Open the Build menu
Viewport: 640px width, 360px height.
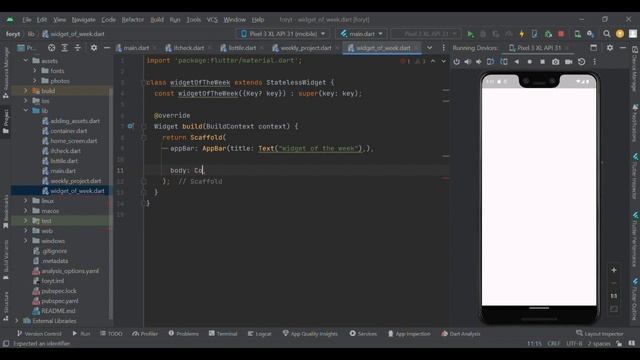[157, 20]
